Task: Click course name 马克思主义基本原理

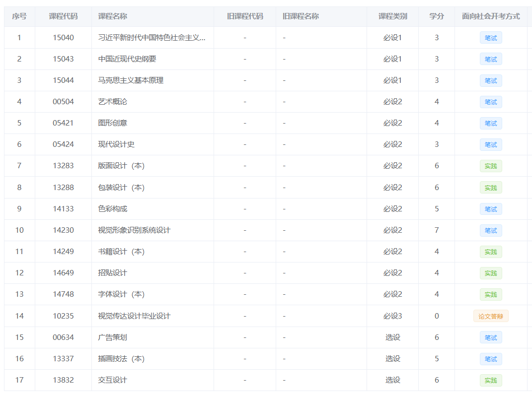Action: (x=131, y=80)
